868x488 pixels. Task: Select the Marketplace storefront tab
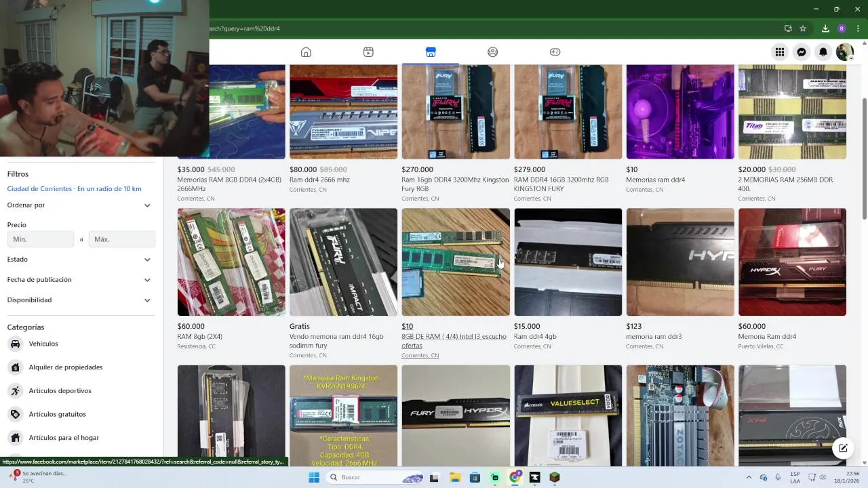(x=431, y=52)
